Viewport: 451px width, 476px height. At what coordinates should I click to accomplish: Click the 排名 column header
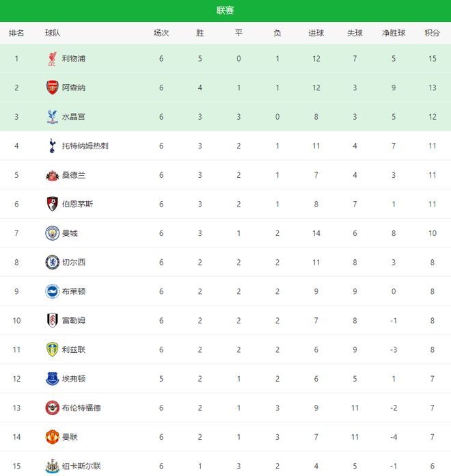[16, 33]
